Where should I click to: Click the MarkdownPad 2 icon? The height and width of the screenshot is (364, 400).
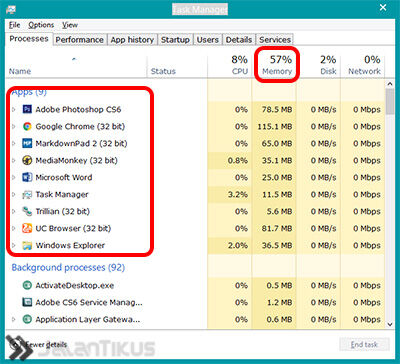tap(27, 143)
